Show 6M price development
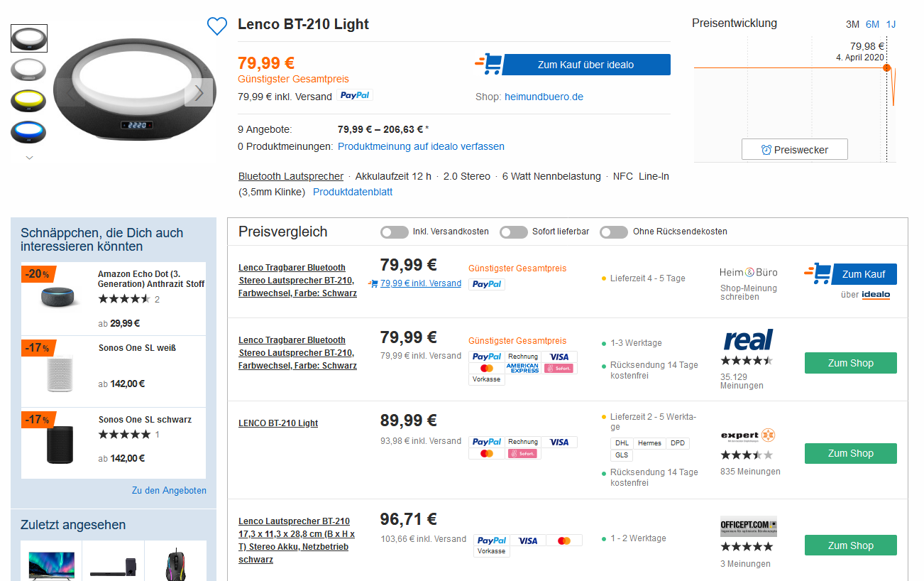Viewport: 924px width, 581px height. pos(872,24)
